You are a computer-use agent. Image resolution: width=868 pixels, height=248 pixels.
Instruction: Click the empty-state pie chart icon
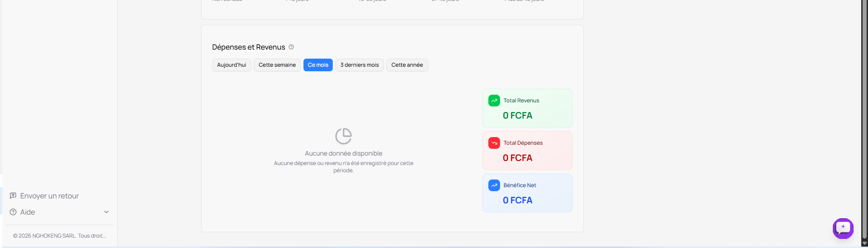(x=344, y=136)
